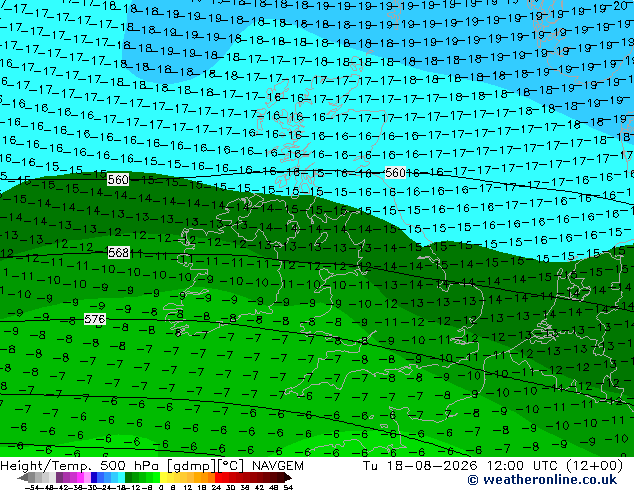Click the left gray arrow end of legend
The height and width of the screenshot is (490, 634).
tap(22, 477)
